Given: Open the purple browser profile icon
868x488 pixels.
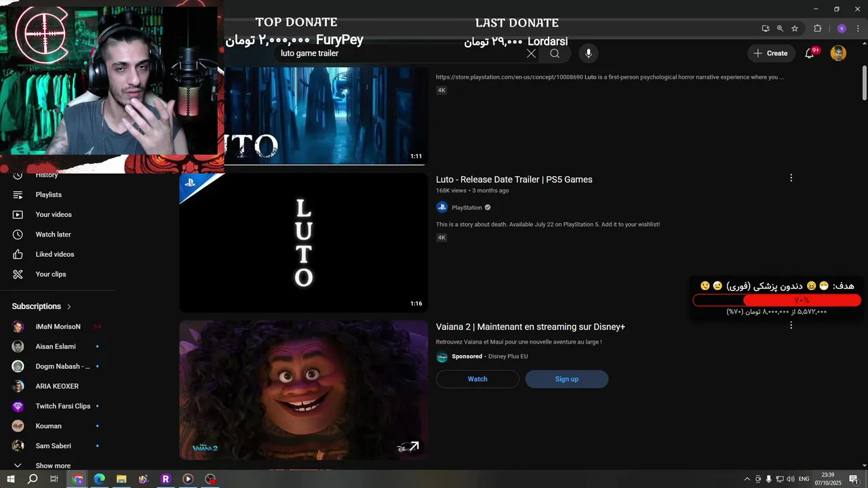Looking at the screenshot, I should 842,28.
